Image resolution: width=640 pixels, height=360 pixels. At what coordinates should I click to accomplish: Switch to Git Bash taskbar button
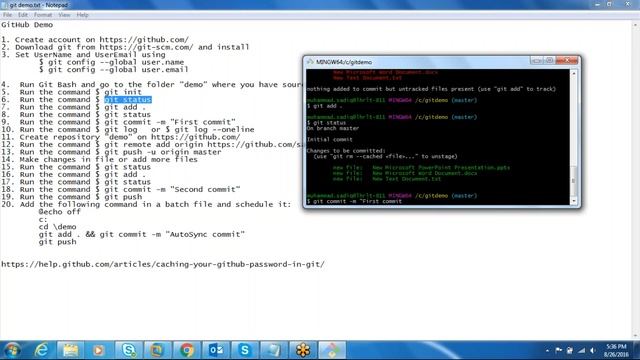332,350
